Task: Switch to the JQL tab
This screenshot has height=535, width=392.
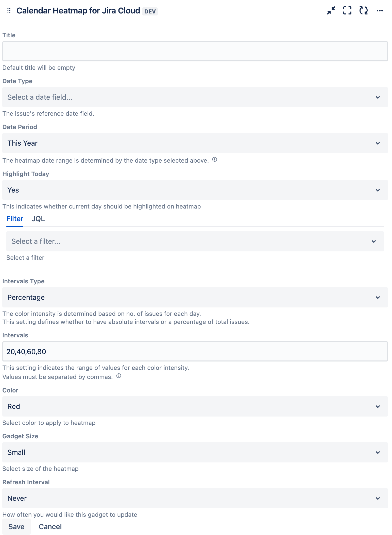Action: [38, 219]
